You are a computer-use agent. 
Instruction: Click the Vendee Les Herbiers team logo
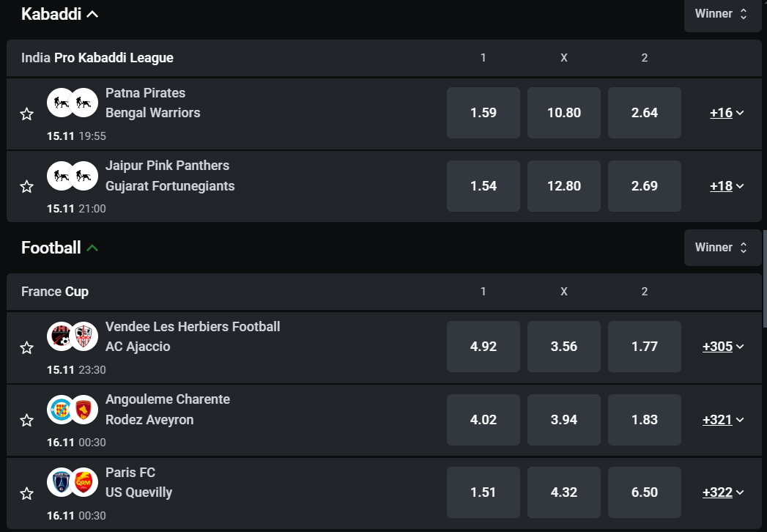60,336
